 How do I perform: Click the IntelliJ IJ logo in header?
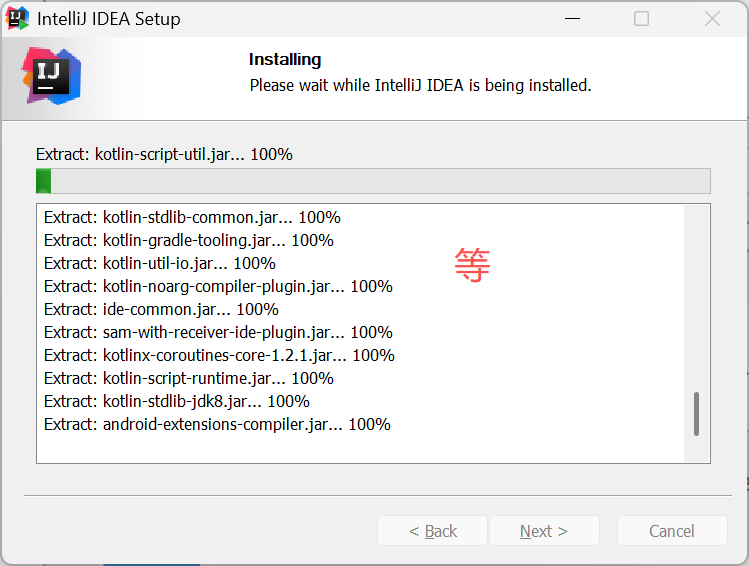tap(51, 75)
